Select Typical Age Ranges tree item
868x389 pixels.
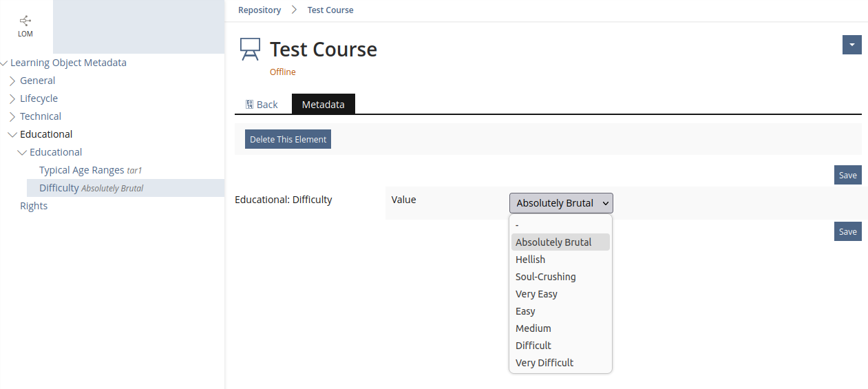tap(81, 170)
